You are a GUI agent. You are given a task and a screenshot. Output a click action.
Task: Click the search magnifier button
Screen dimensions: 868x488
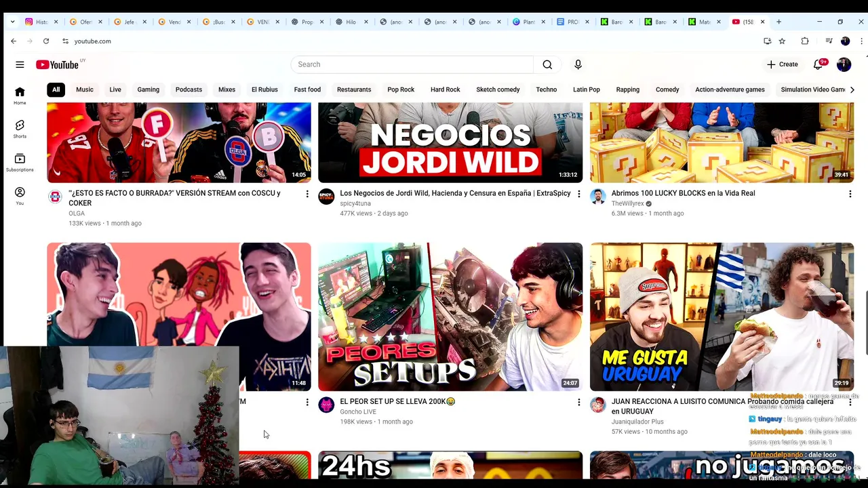click(547, 64)
